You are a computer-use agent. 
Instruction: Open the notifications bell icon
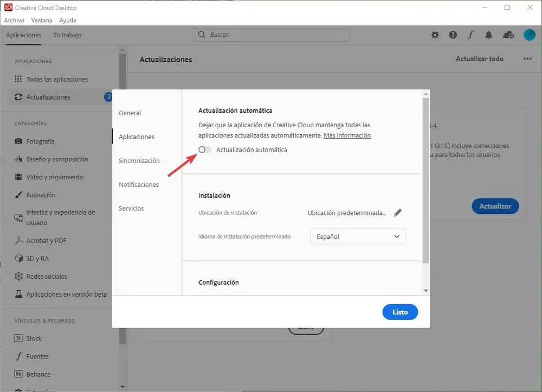(x=488, y=35)
